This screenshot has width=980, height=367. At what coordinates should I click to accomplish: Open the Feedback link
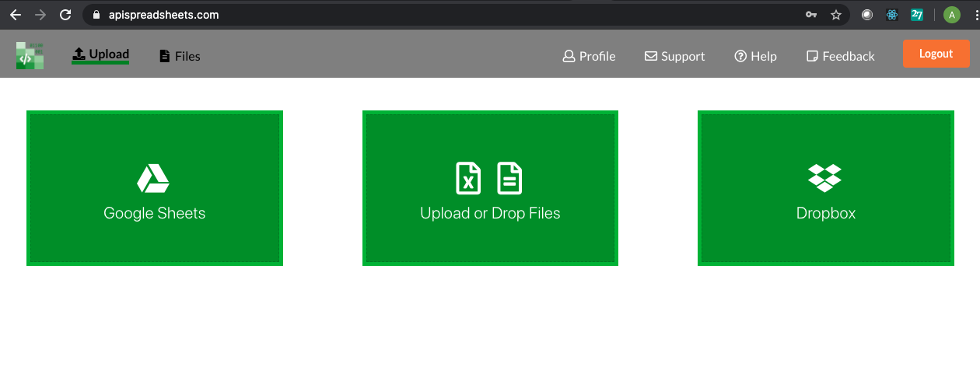click(x=840, y=56)
